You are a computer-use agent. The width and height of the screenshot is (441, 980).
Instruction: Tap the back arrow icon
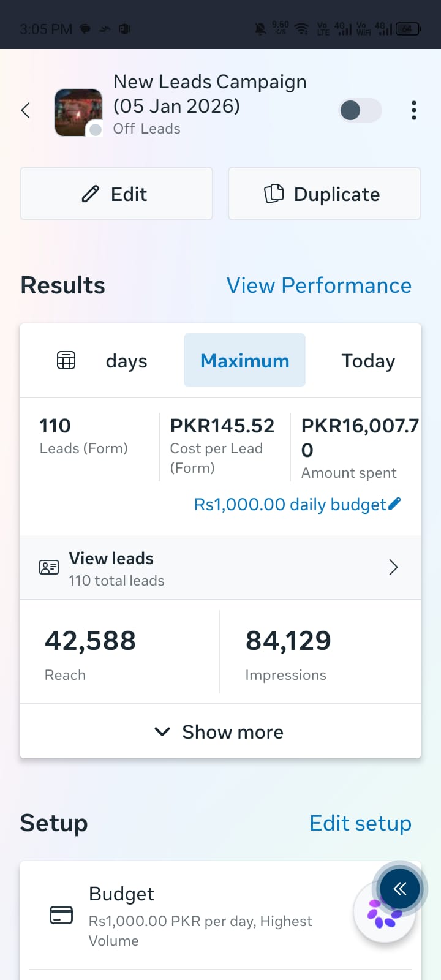pyautogui.click(x=26, y=110)
